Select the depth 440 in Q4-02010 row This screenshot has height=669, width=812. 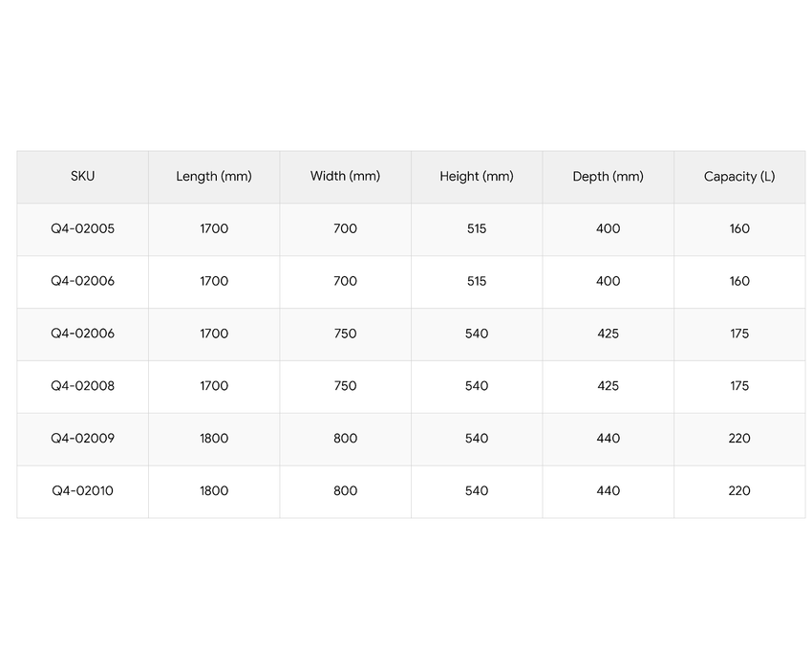[x=608, y=491]
